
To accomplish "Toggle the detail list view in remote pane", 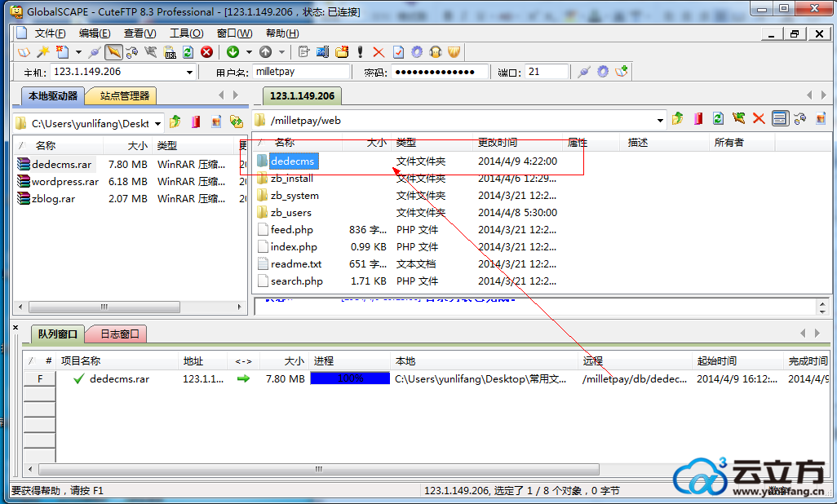I will tap(780, 118).
